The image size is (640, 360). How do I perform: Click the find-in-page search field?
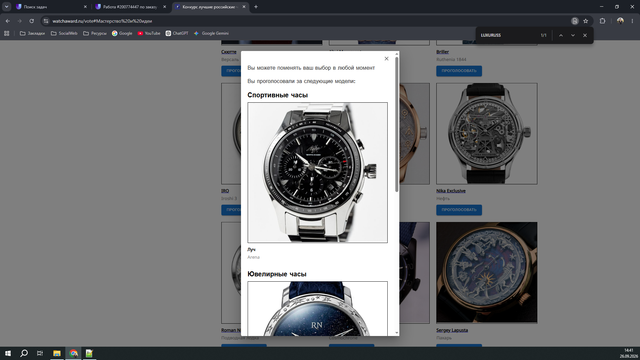click(508, 36)
